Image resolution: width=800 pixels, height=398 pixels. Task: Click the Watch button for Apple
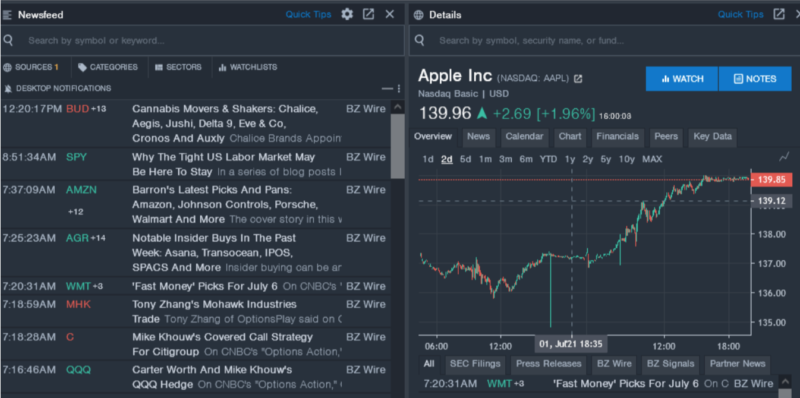pos(682,79)
